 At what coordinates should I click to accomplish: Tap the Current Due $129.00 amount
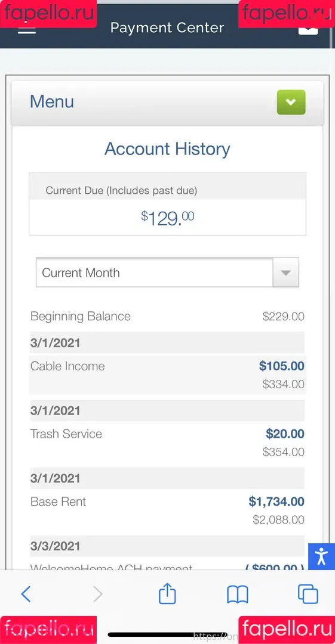(167, 217)
